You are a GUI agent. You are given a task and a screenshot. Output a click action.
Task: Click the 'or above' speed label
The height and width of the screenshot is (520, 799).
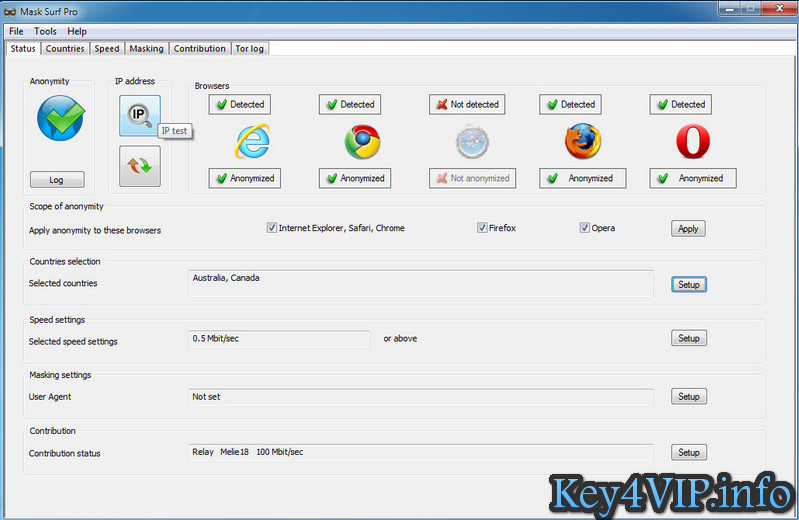click(x=400, y=339)
